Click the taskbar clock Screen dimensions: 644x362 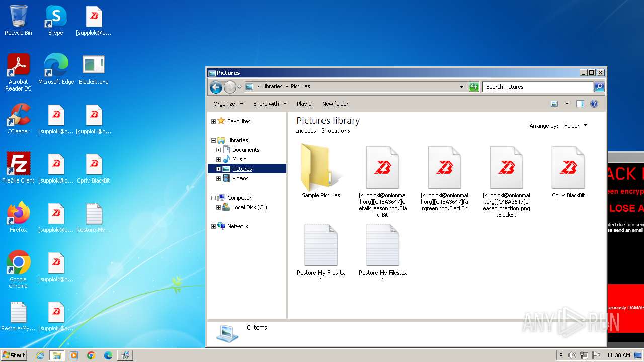pos(618,355)
